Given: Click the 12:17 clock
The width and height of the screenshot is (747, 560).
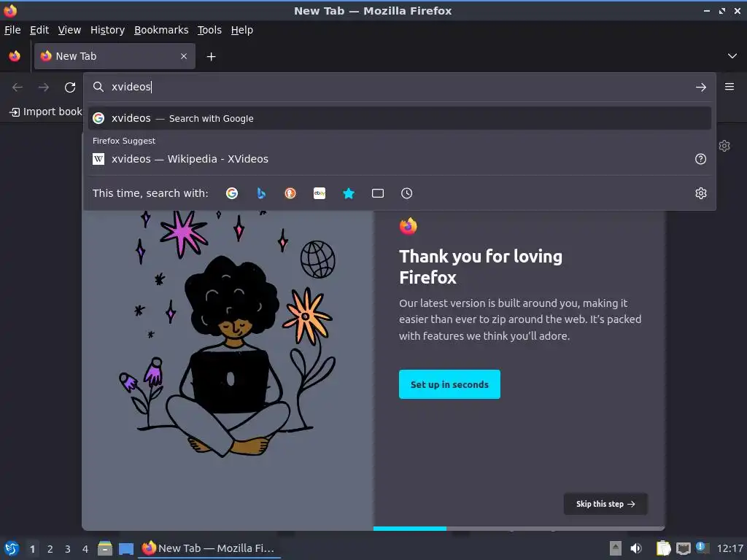Looking at the screenshot, I should point(729,548).
